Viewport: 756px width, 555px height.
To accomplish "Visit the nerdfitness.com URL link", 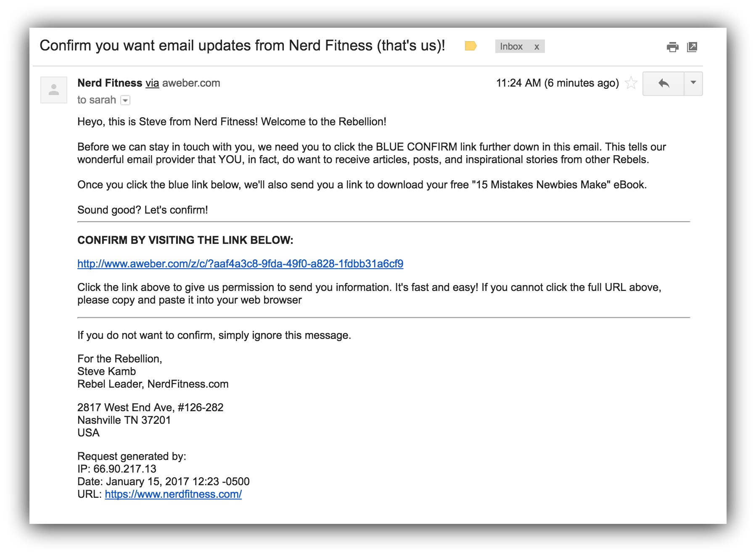I will pos(173,494).
